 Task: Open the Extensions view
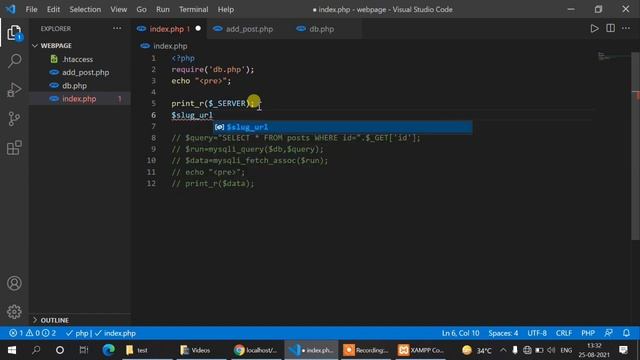14,148
